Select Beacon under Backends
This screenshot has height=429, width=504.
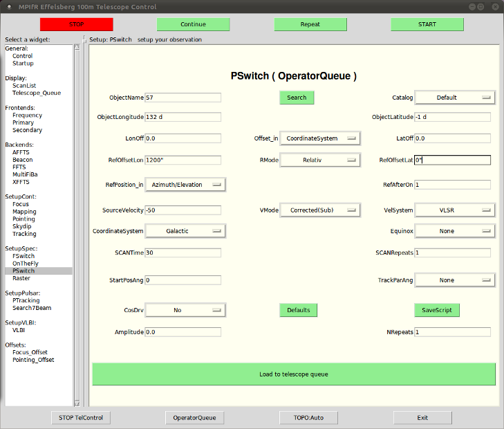[23, 160]
